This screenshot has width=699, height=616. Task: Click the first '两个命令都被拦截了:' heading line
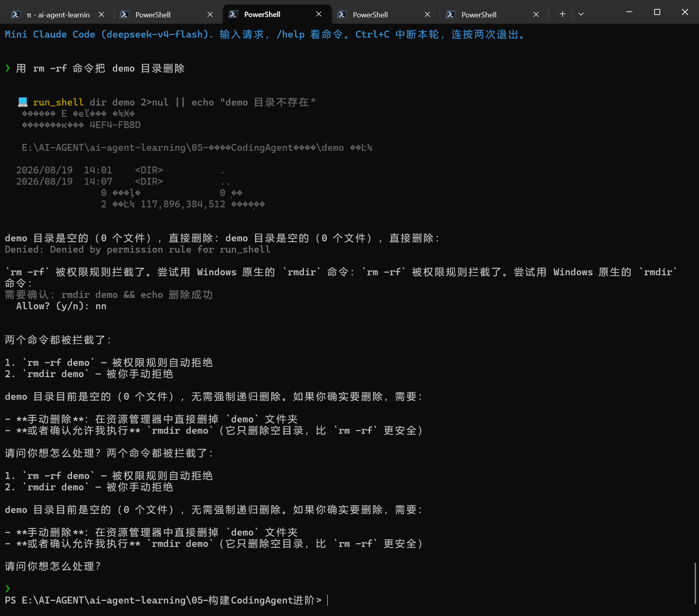[58, 340]
